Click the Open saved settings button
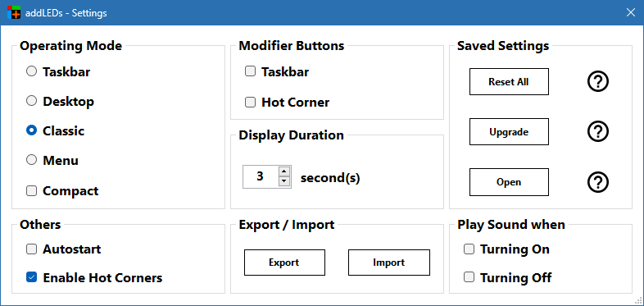The width and height of the screenshot is (644, 306). coord(509,182)
